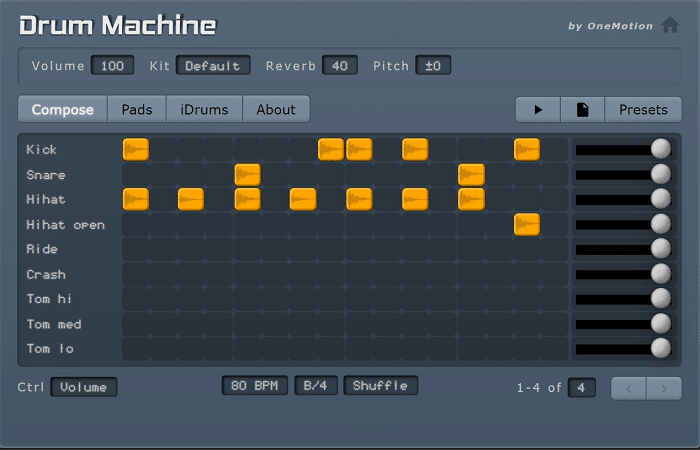
Task: Turn off the only Hihat open step
Action: pyautogui.click(x=527, y=225)
